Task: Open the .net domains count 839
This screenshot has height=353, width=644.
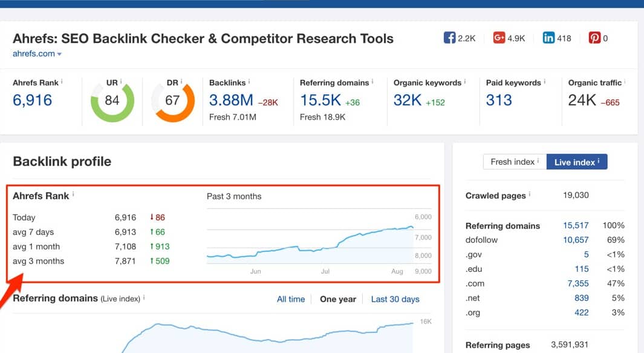Action: (582, 298)
